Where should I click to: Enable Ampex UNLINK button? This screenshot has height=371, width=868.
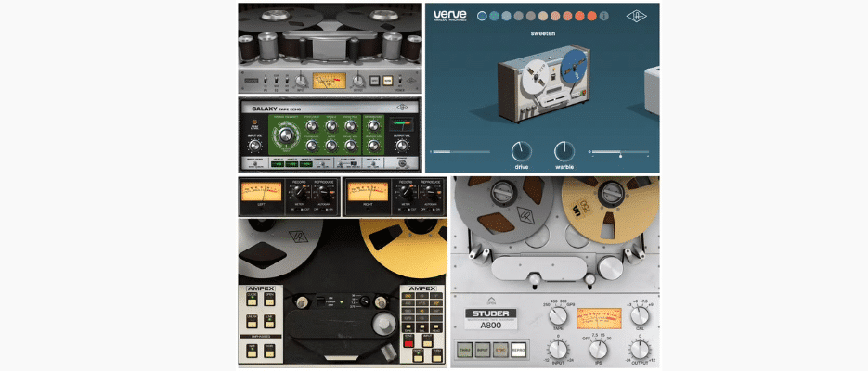tap(252, 321)
